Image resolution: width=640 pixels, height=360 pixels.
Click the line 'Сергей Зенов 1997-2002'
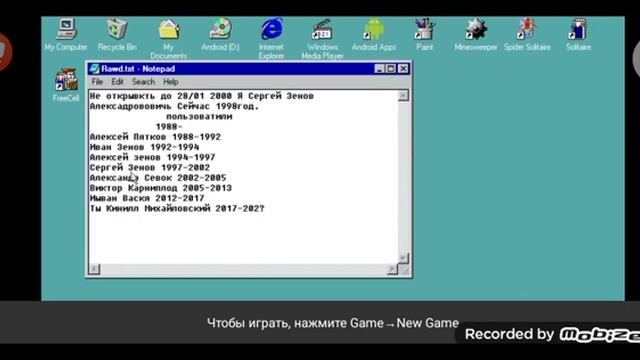[x=150, y=167]
